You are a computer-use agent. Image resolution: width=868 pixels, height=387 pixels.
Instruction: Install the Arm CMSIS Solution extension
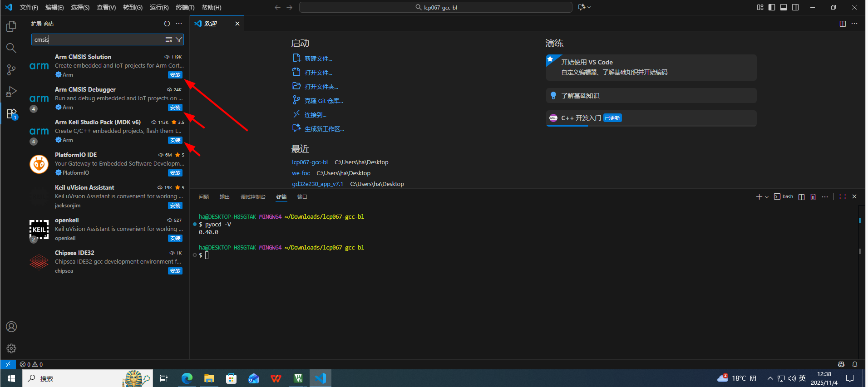pos(175,75)
